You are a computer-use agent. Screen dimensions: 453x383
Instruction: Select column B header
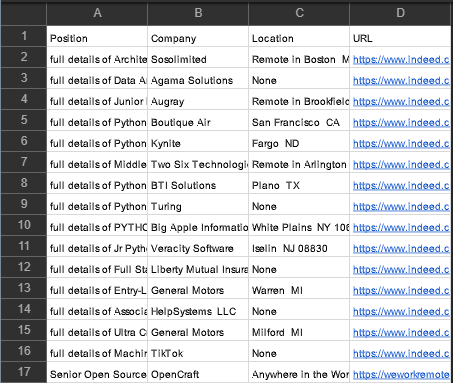coord(198,13)
